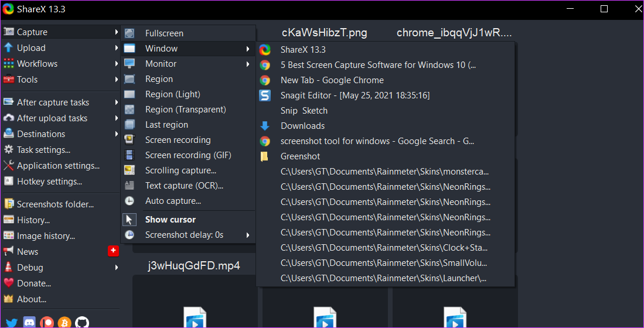Expand the Workflows submenu arrow
644x328 pixels.
click(x=117, y=64)
